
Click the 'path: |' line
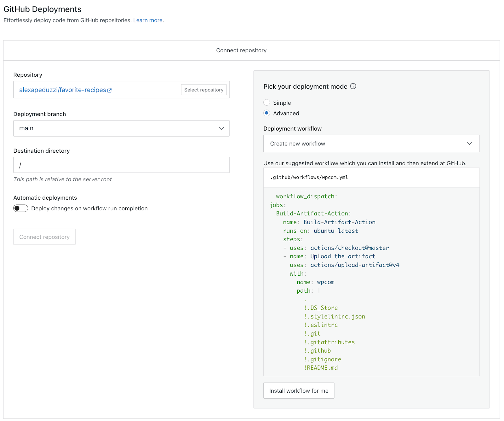pyautogui.click(x=308, y=291)
